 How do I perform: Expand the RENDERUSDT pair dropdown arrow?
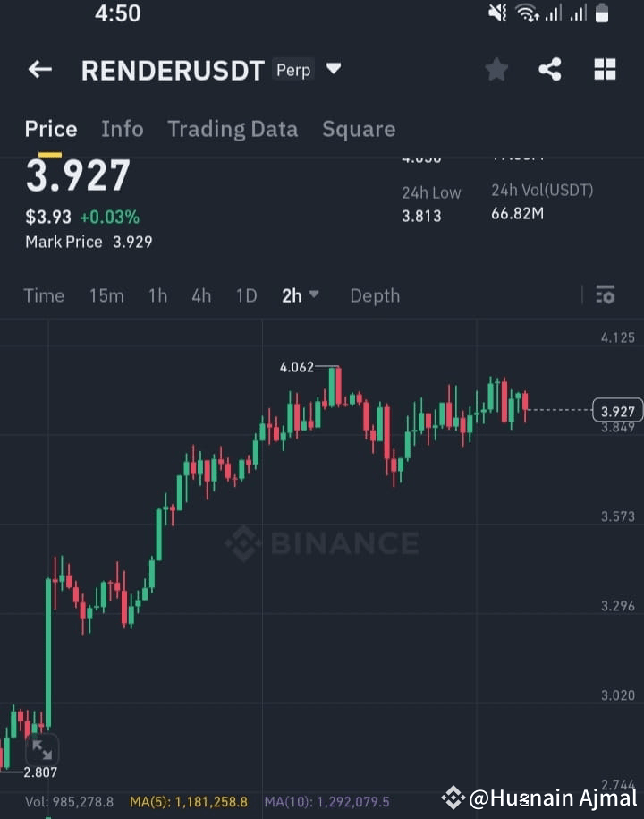(334, 68)
